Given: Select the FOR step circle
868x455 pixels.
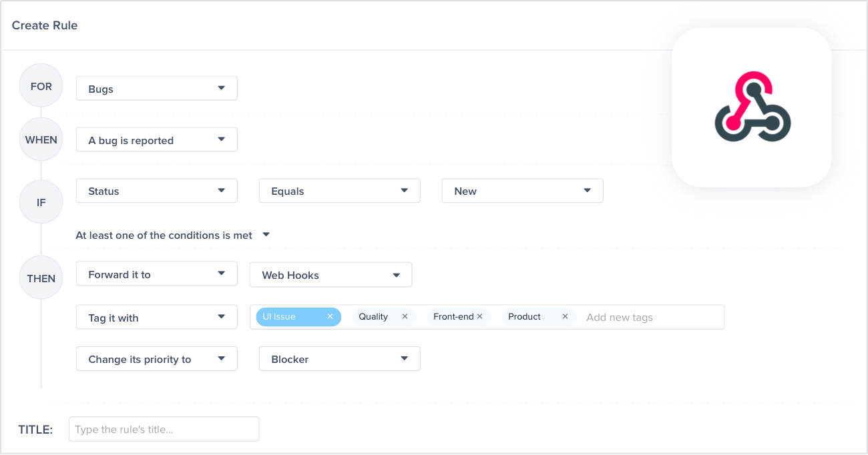Looking at the screenshot, I should [41, 85].
